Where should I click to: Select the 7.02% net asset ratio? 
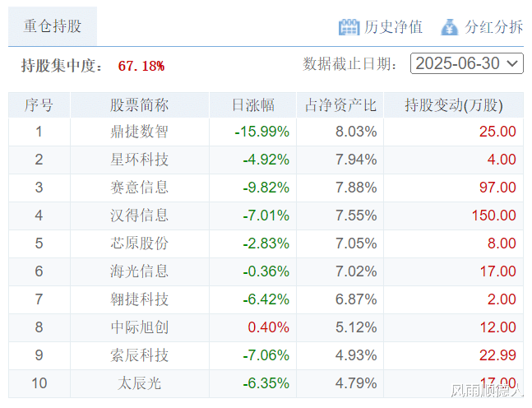tap(356, 271)
